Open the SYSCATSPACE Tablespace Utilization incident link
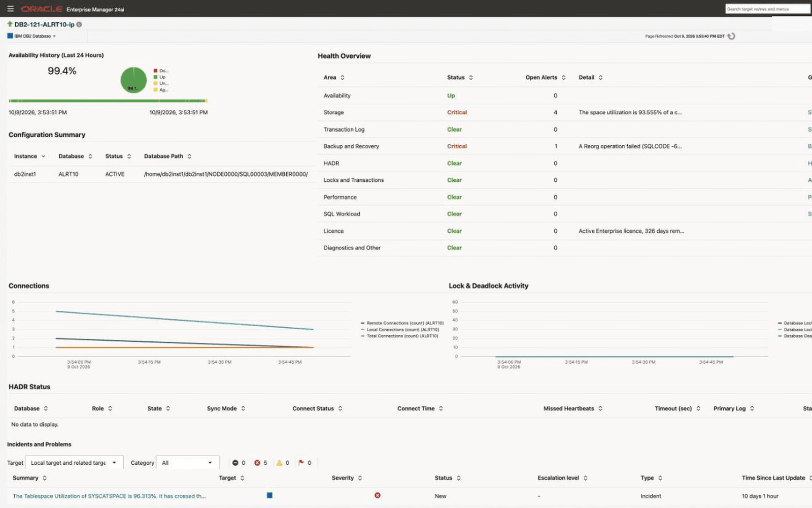This screenshot has height=508, width=812. click(x=109, y=496)
